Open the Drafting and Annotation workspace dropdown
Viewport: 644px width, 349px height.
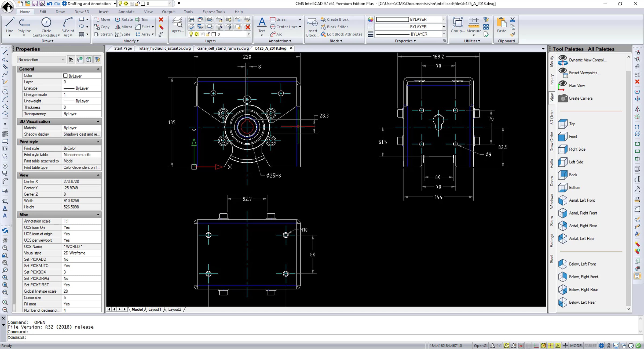115,4
